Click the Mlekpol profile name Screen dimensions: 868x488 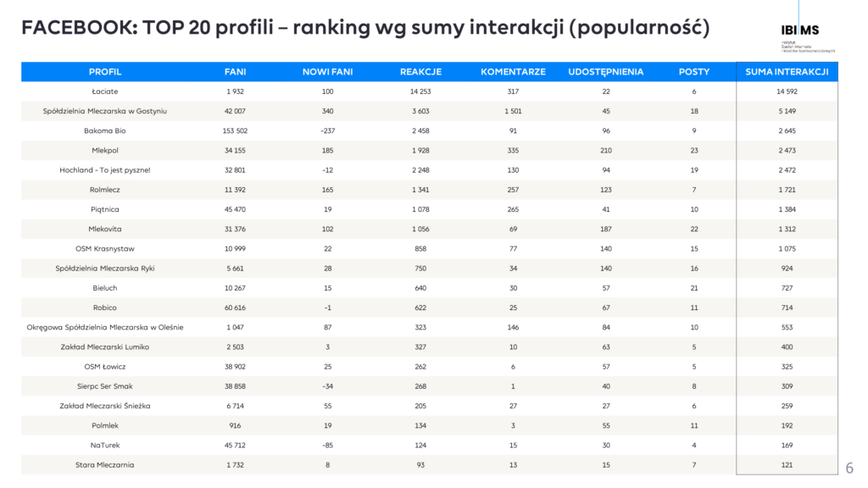(104, 151)
